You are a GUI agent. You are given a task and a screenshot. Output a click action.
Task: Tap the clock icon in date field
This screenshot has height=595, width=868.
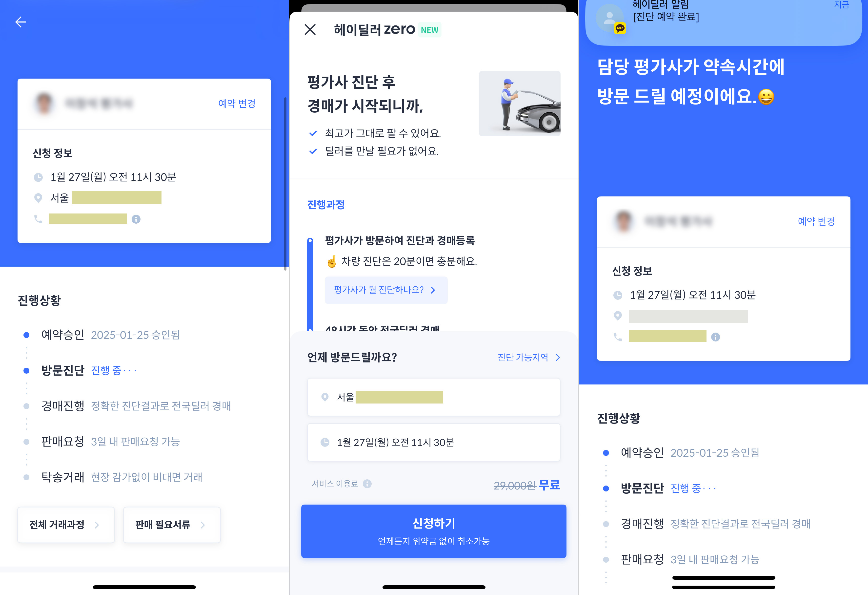click(325, 442)
